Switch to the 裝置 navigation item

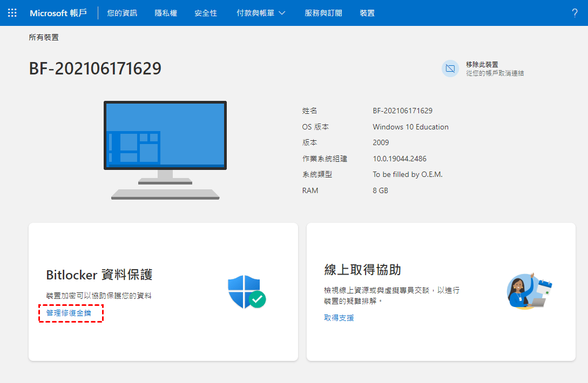coord(367,13)
